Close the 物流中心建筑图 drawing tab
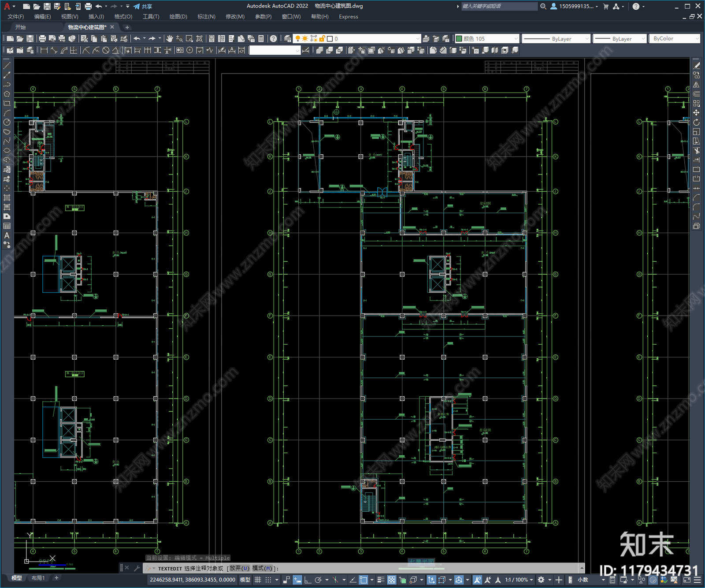The image size is (705, 588). (112, 27)
